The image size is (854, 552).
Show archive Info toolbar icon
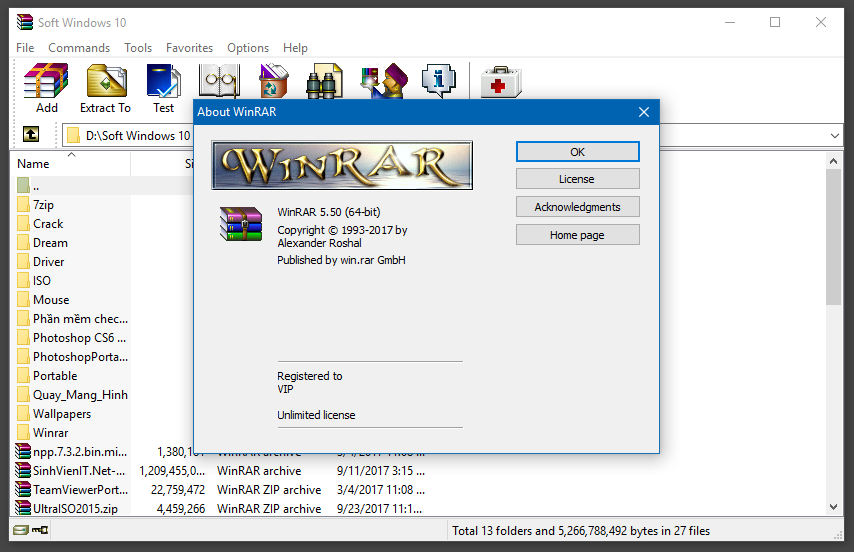coord(439,81)
